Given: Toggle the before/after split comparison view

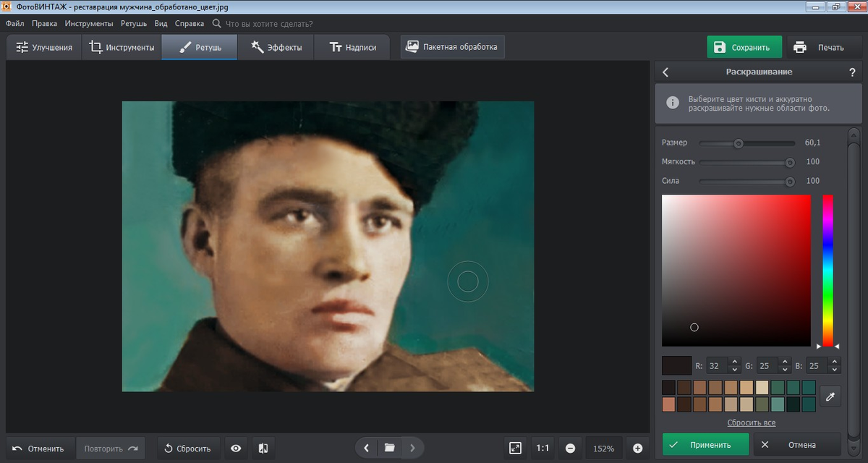Looking at the screenshot, I should [262, 448].
